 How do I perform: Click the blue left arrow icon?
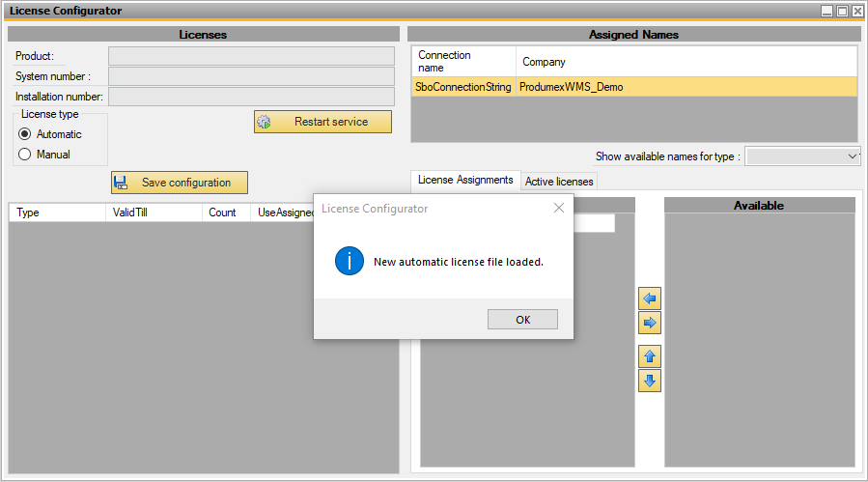[650, 298]
